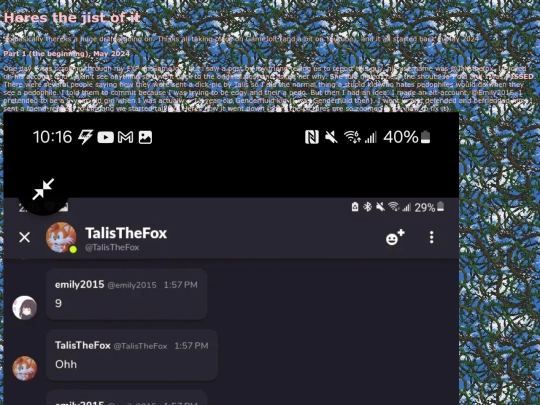
Task: Click TalisTheFox avatar beside Ohh message
Action: 25,368
